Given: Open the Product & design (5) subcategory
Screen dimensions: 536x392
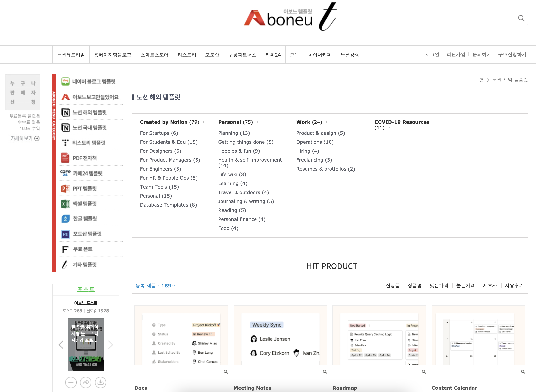Looking at the screenshot, I should pos(321,133).
